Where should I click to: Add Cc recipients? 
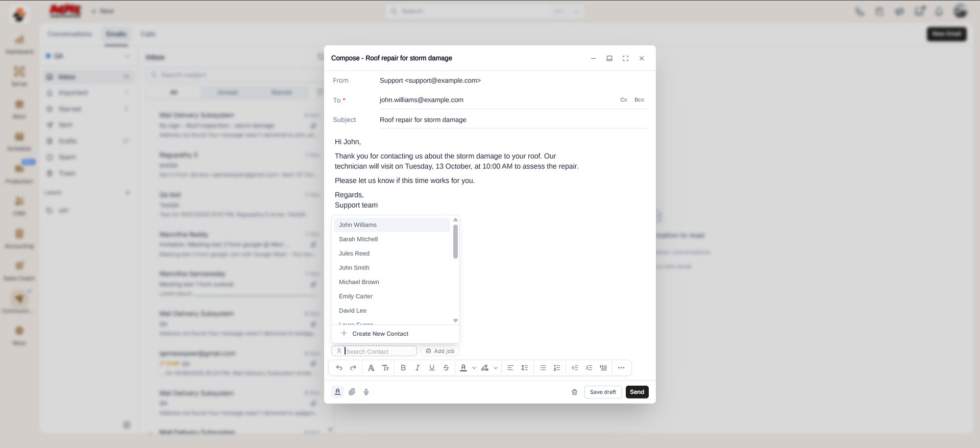click(x=624, y=100)
